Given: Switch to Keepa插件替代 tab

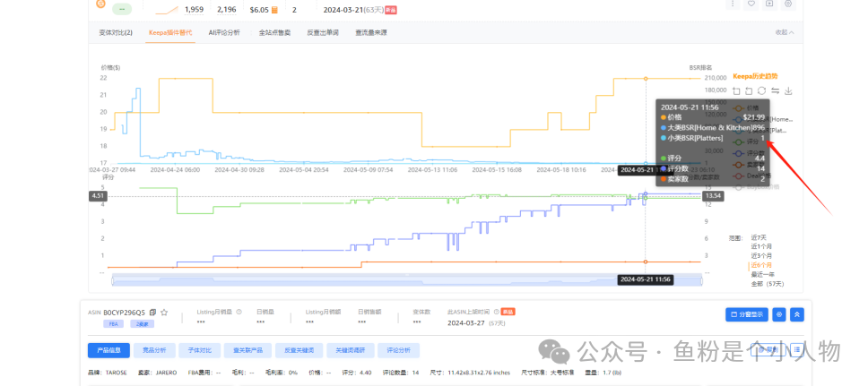Looking at the screenshot, I should 170,32.
